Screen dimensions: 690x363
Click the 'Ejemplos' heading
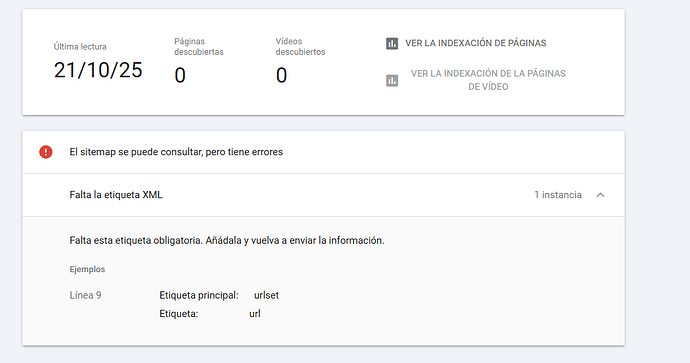click(87, 269)
